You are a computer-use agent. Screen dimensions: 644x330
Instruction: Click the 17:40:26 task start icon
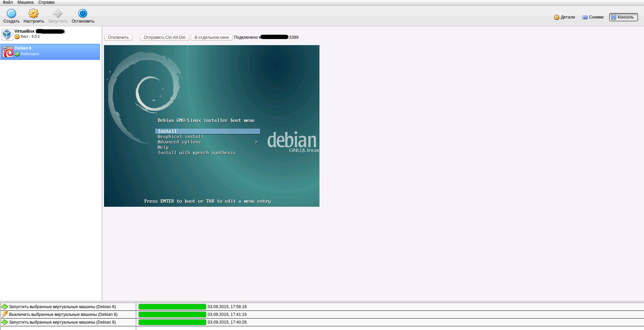(x=5, y=322)
